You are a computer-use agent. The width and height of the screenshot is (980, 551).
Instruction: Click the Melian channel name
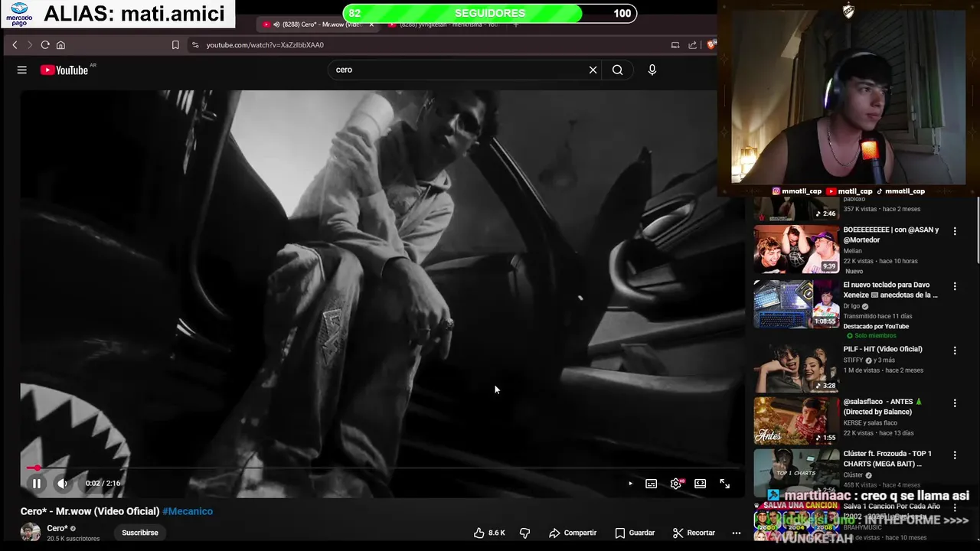(x=852, y=251)
